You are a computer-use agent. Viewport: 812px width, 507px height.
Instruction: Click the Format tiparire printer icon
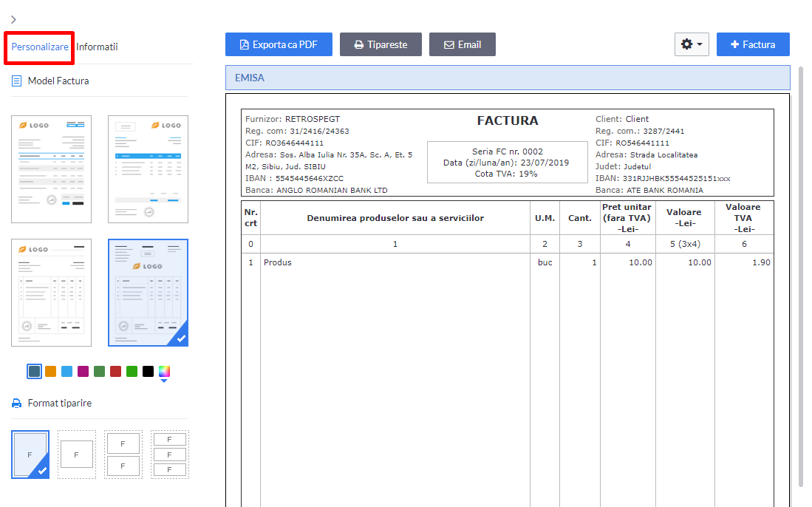pos(16,403)
